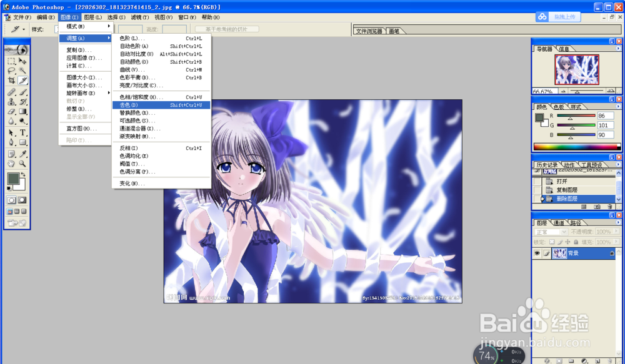The width and height of the screenshot is (625, 364).
Task: Select the History Brush tool
Action: pos(22,102)
